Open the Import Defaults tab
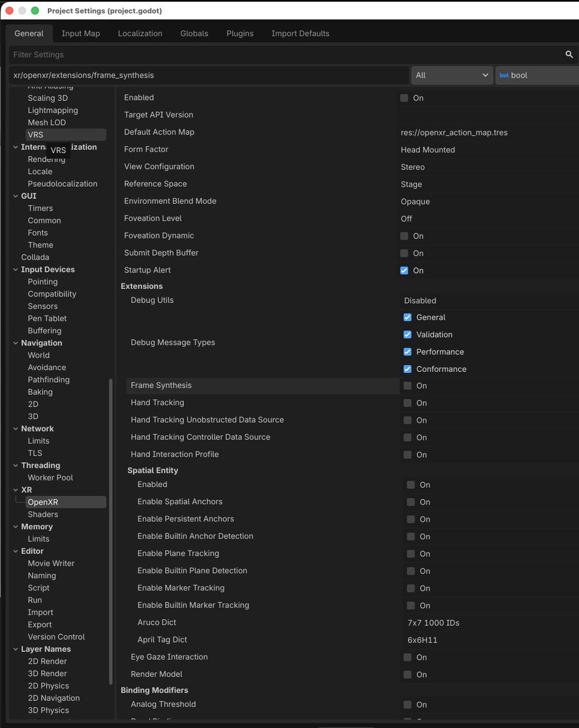 click(x=300, y=33)
